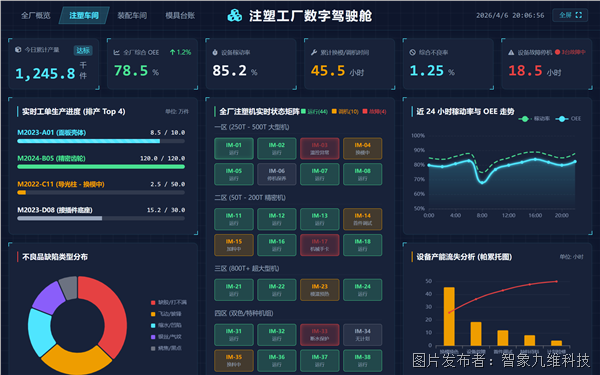Image resolution: width=600 pixels, height=375 pixels.
Task: Click the 达标 badge on the output card
Action: tap(83, 51)
